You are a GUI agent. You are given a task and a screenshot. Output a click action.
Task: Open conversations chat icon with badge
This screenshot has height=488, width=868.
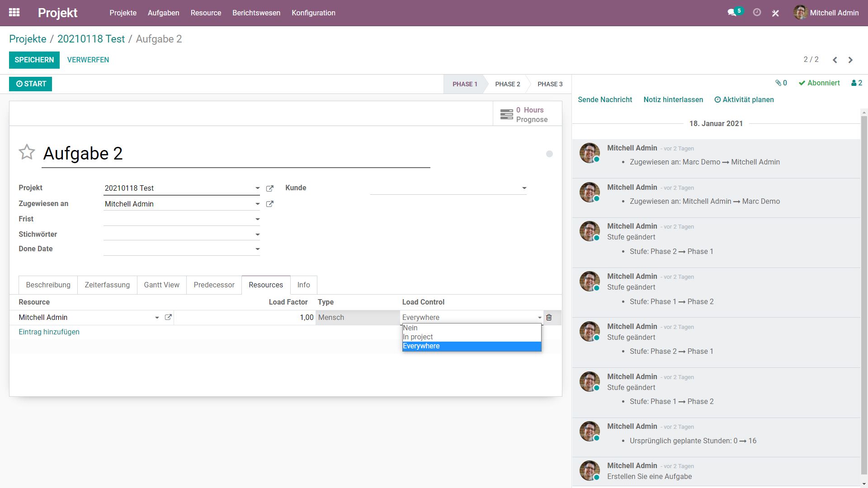pyautogui.click(x=732, y=13)
